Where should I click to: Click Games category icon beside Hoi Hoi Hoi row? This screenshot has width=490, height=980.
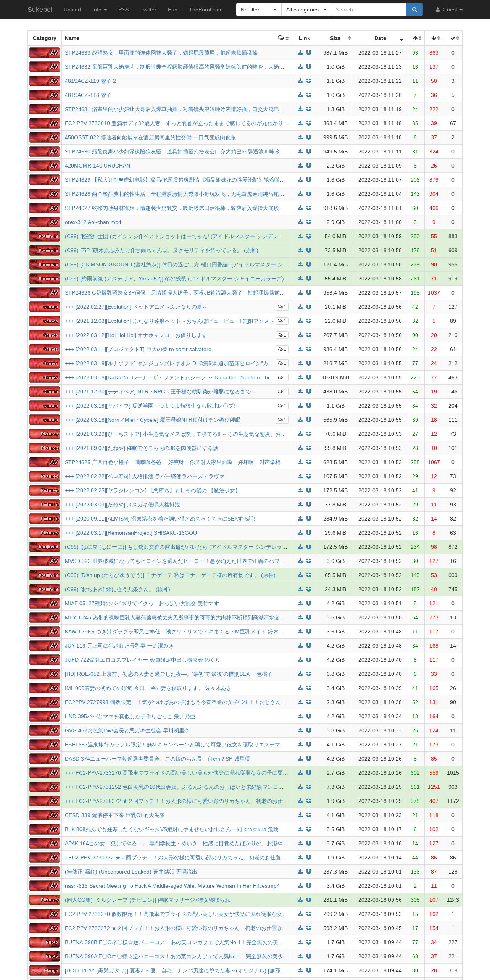coord(45,335)
